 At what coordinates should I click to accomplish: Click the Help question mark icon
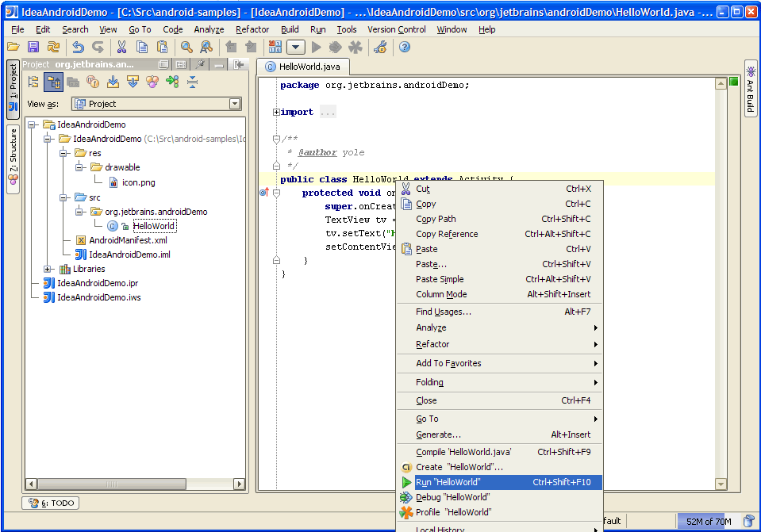click(x=405, y=48)
